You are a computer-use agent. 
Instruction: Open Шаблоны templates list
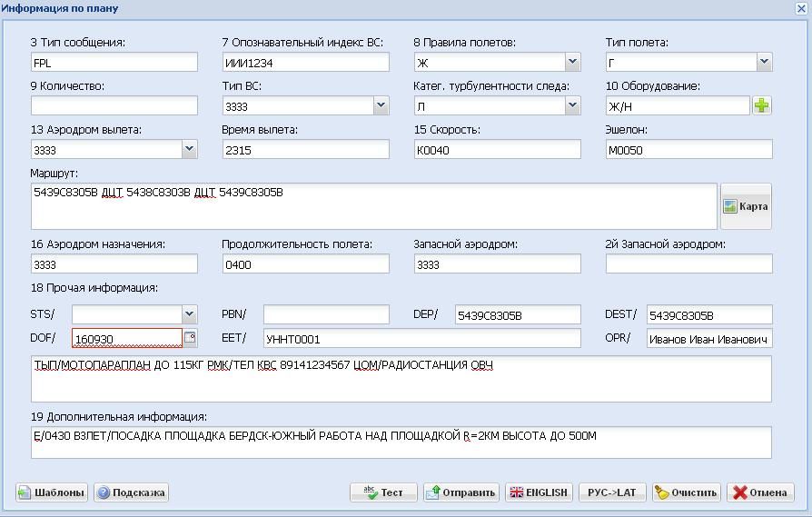pos(52,492)
